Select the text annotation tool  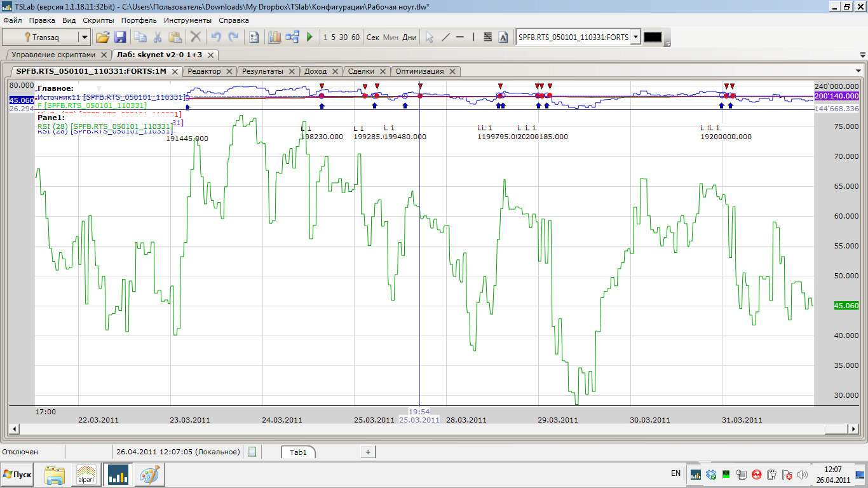[x=503, y=37]
